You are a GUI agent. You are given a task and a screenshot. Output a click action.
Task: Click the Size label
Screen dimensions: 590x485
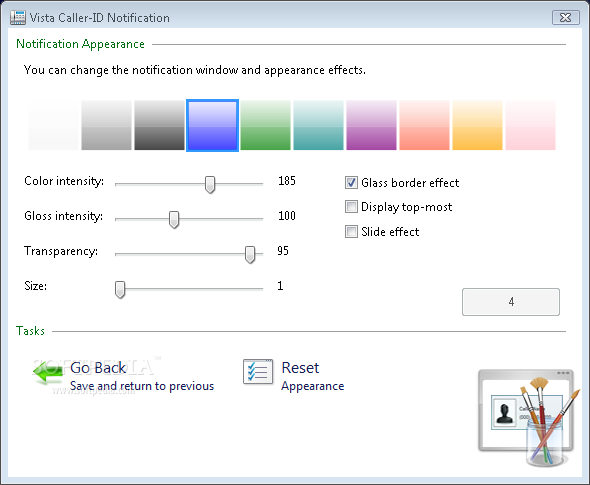click(x=36, y=286)
